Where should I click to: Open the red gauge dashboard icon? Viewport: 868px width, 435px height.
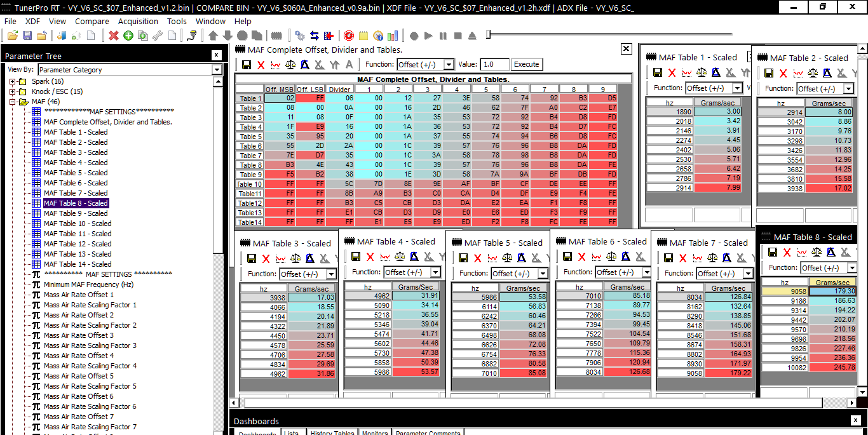tap(349, 36)
